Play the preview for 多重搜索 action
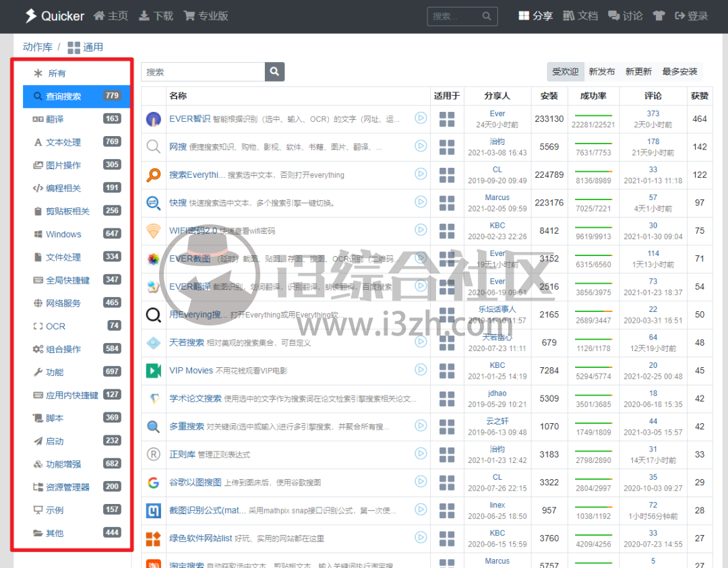 [421, 425]
